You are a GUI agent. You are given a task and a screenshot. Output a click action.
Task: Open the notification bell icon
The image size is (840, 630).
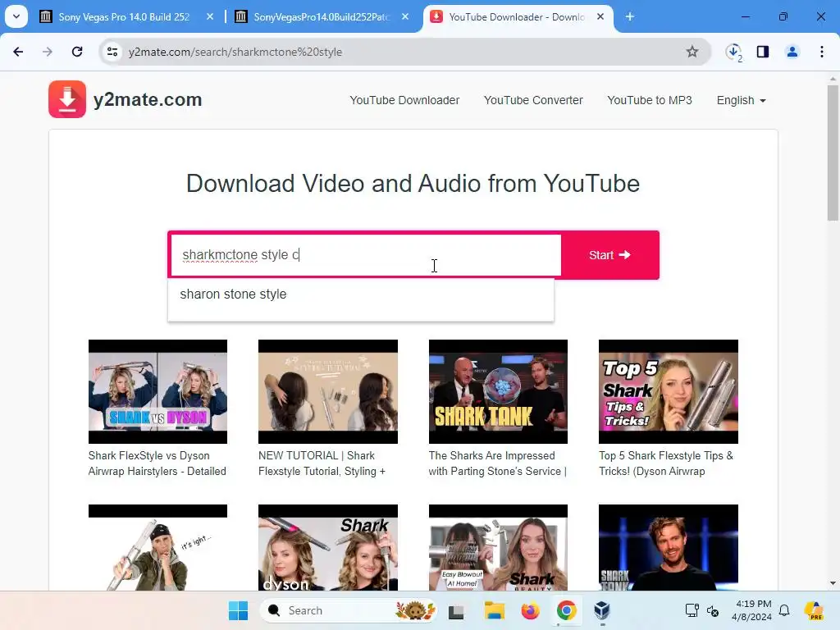[x=784, y=610]
